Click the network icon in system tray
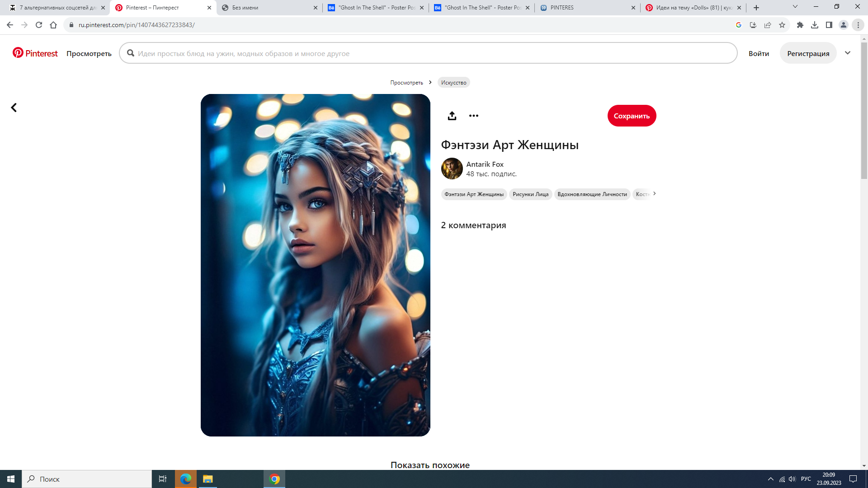This screenshot has height=488, width=868. (782, 479)
